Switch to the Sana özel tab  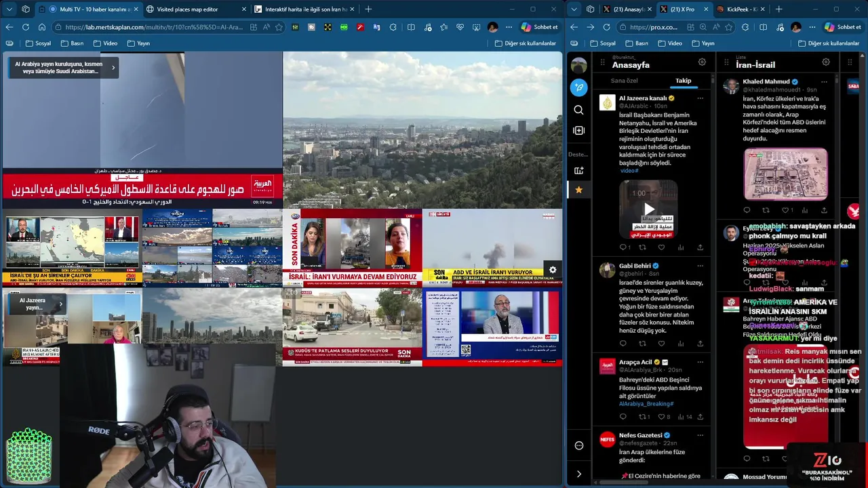point(624,81)
